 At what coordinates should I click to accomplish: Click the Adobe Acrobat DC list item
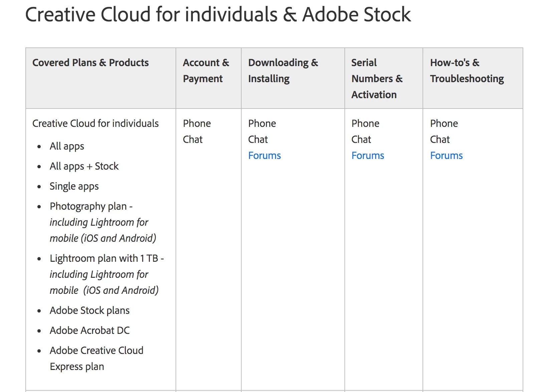89,331
